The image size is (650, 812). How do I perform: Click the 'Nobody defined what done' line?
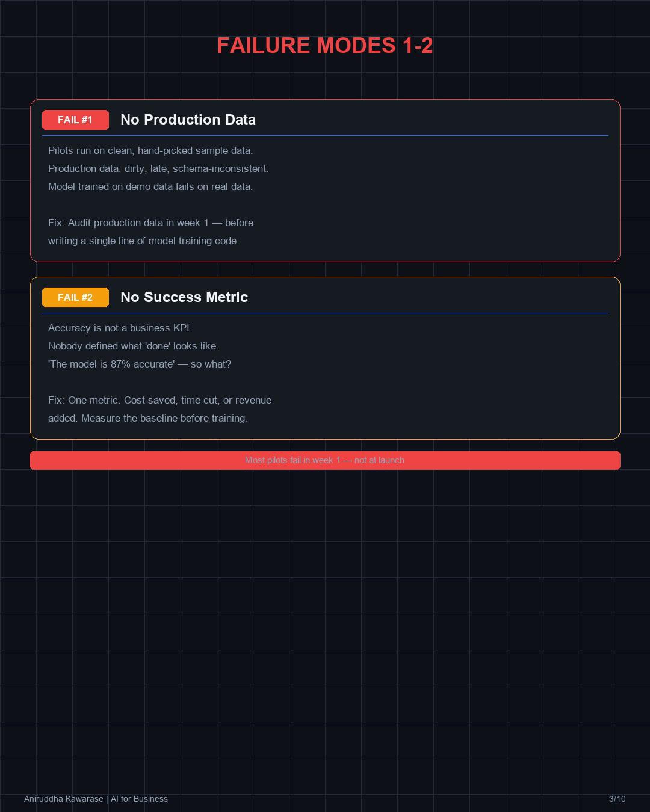[133, 346]
